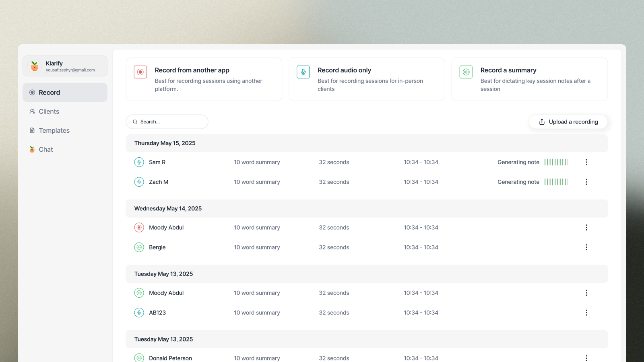Screen dimensions: 644x362
Task: Show more options for the AB123 recording
Action: 586,313
